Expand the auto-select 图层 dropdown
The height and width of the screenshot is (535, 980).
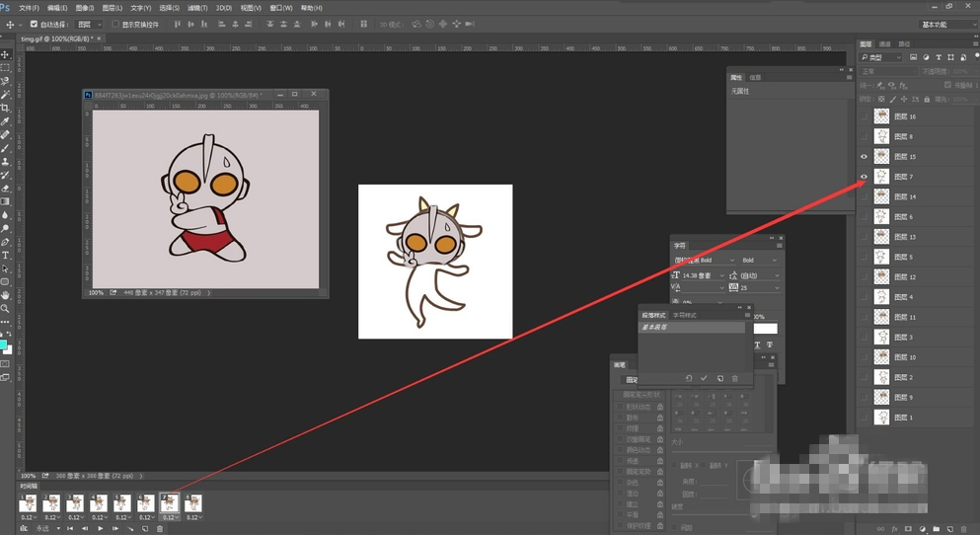click(x=89, y=24)
